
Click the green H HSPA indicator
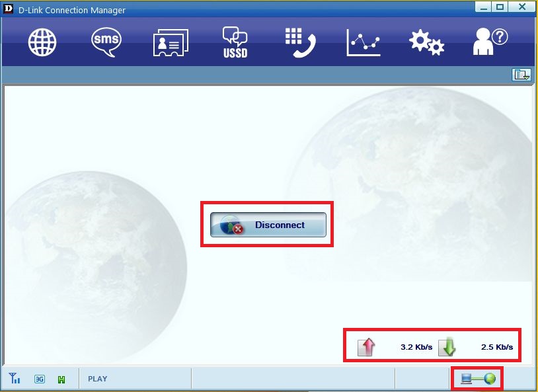coord(61,379)
